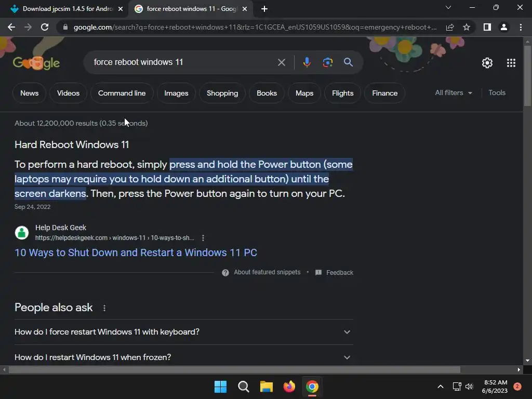Image resolution: width=532 pixels, height=399 pixels.
Task: Click the 'Hard Reboot Windows 11' heading
Action: [72, 145]
